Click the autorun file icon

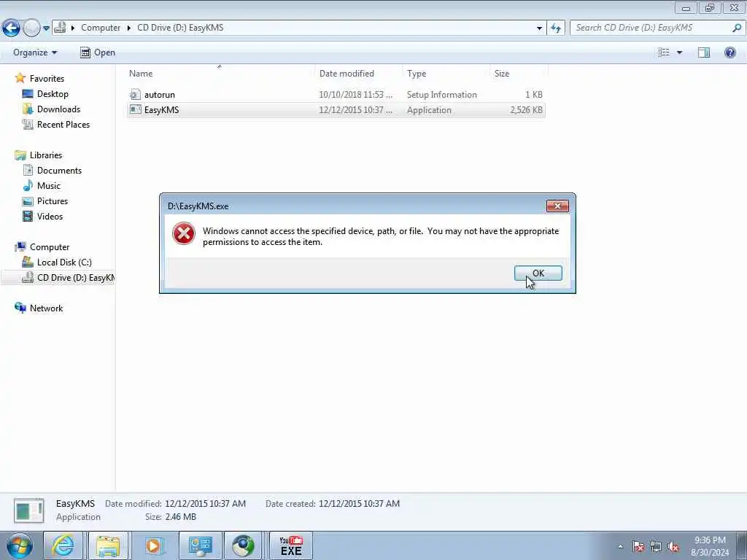coord(135,95)
